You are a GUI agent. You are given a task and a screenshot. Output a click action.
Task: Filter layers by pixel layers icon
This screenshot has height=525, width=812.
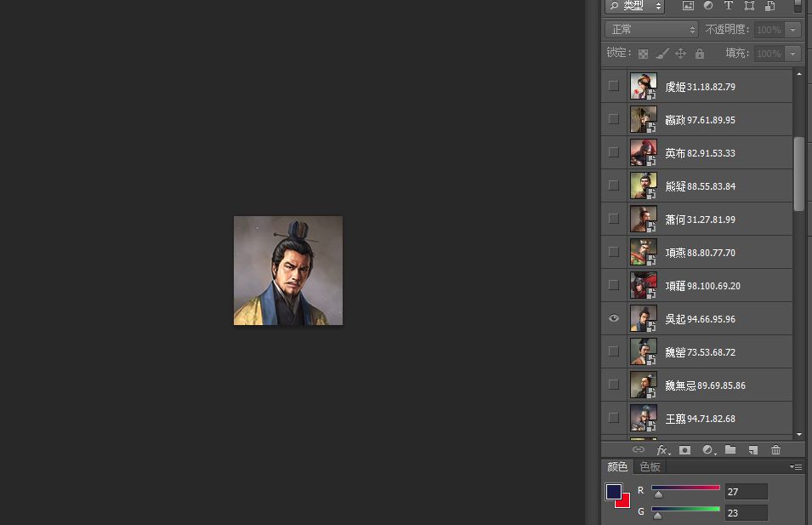click(x=688, y=6)
